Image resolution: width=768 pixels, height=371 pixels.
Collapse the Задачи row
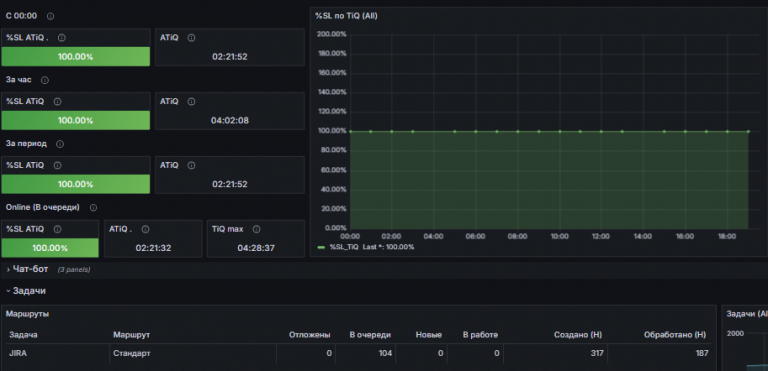point(8,291)
